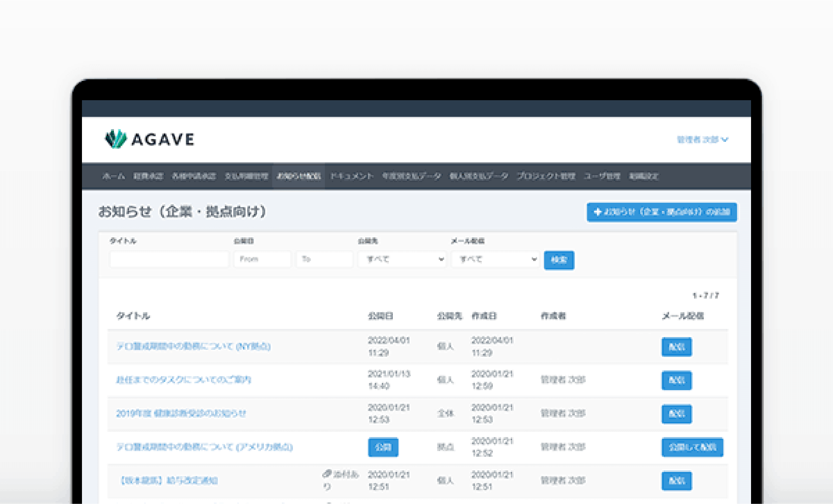Click the 公開日 column header in the table
833x504 pixels.
click(381, 316)
